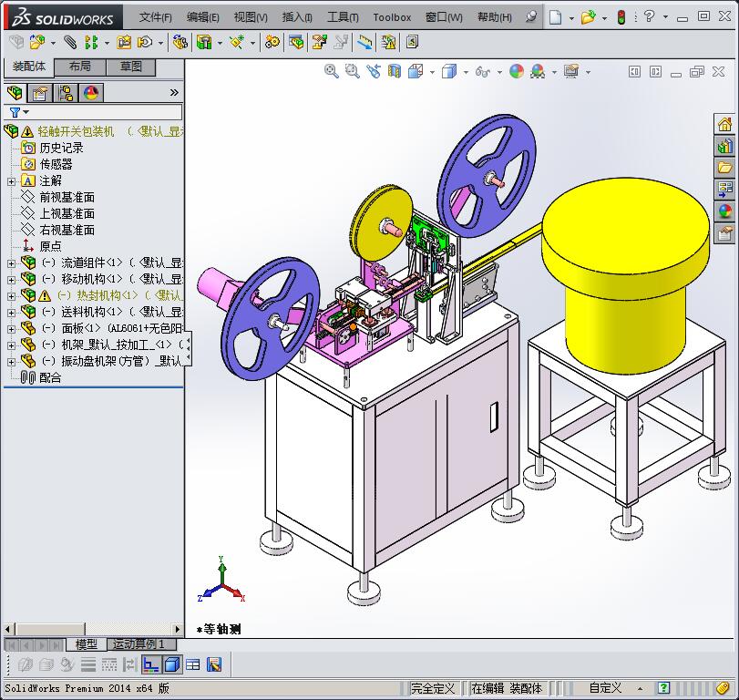Click the Insert Components toolbar icon
Viewport: 739px width, 700px height.
pos(37,43)
